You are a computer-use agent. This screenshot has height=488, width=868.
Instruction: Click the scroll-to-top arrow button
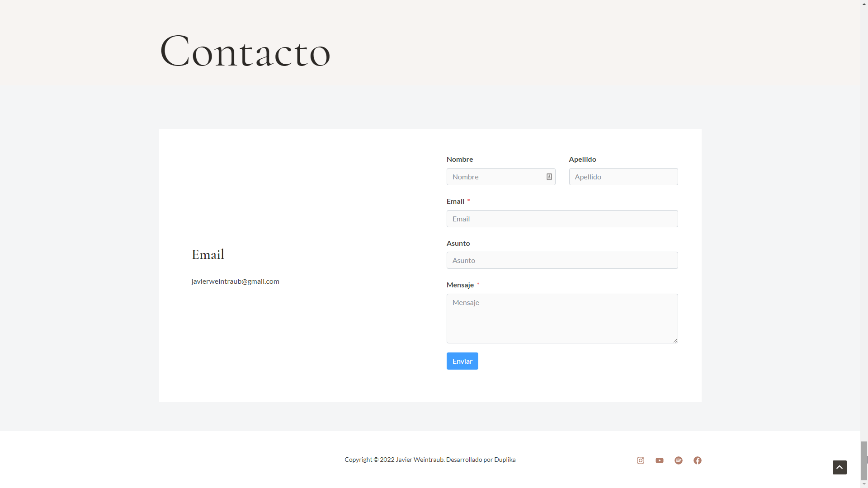[840, 467]
